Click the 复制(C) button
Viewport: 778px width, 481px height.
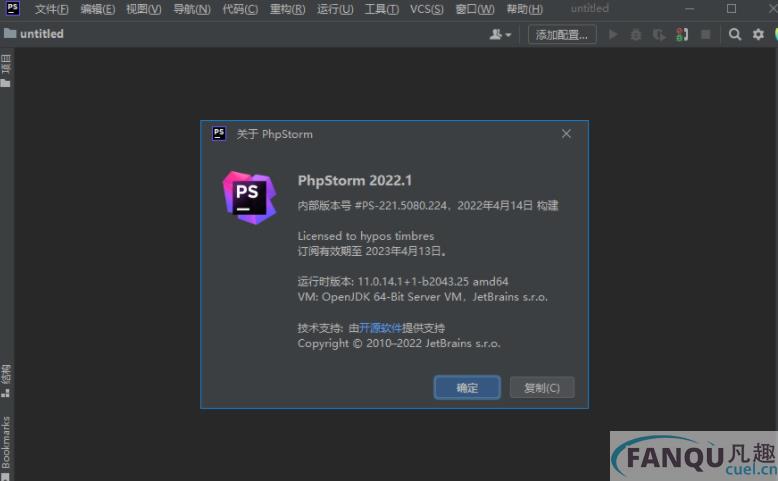542,388
